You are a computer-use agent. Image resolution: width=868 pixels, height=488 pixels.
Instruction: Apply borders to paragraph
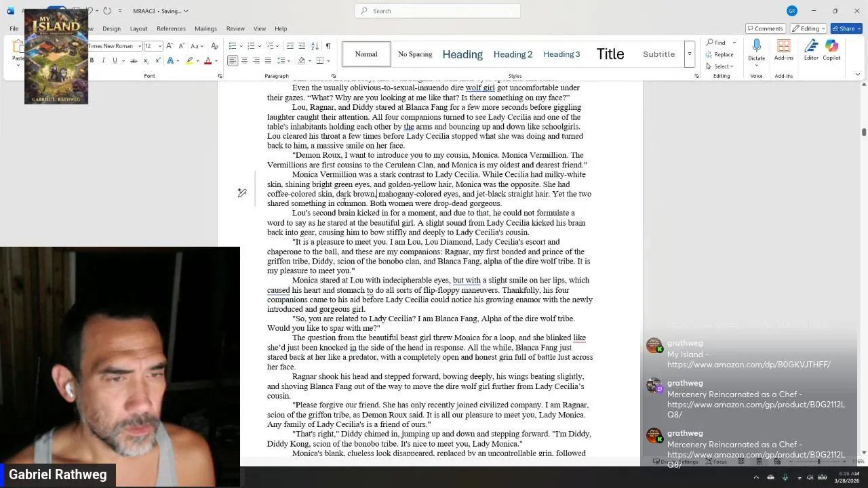pos(319,60)
